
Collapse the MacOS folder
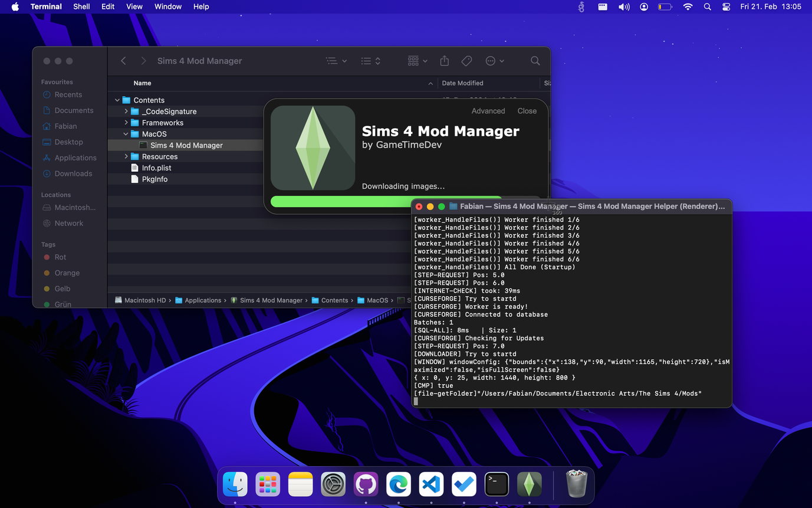click(126, 134)
